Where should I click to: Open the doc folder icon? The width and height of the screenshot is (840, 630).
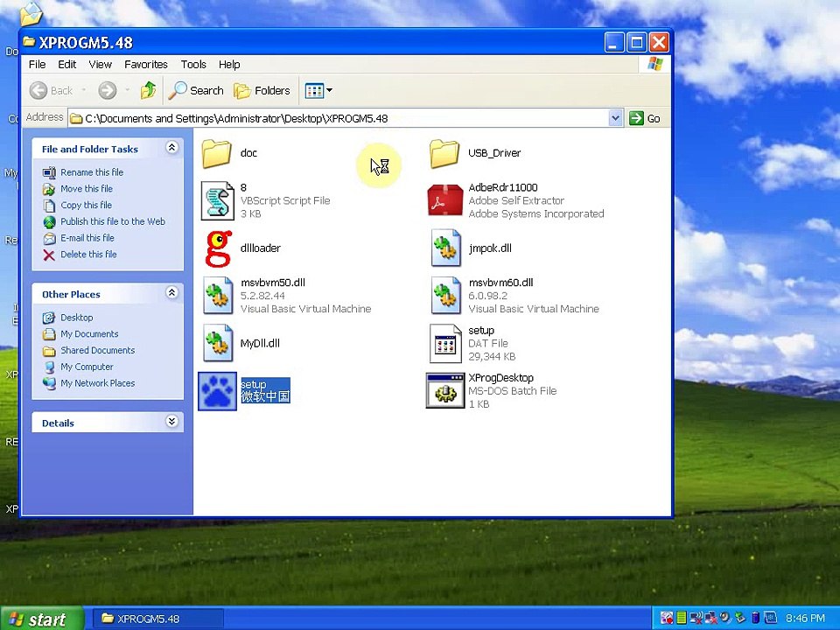tap(217, 153)
